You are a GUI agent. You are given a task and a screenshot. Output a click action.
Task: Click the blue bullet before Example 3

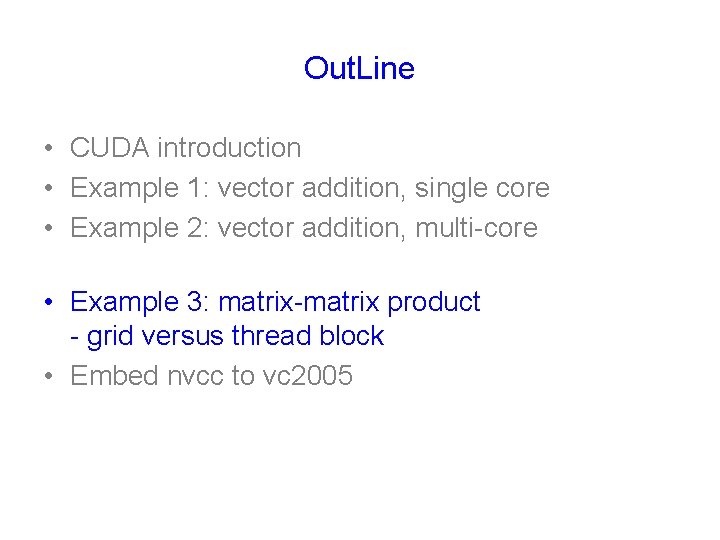(x=49, y=302)
